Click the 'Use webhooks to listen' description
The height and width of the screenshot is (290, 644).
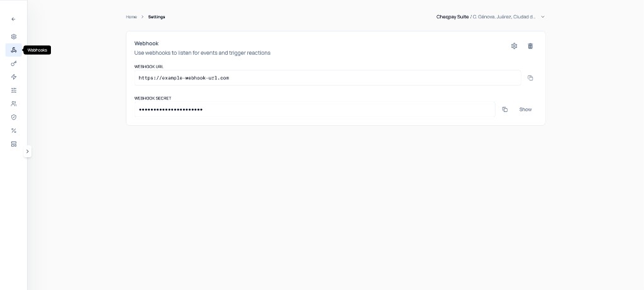(x=203, y=53)
